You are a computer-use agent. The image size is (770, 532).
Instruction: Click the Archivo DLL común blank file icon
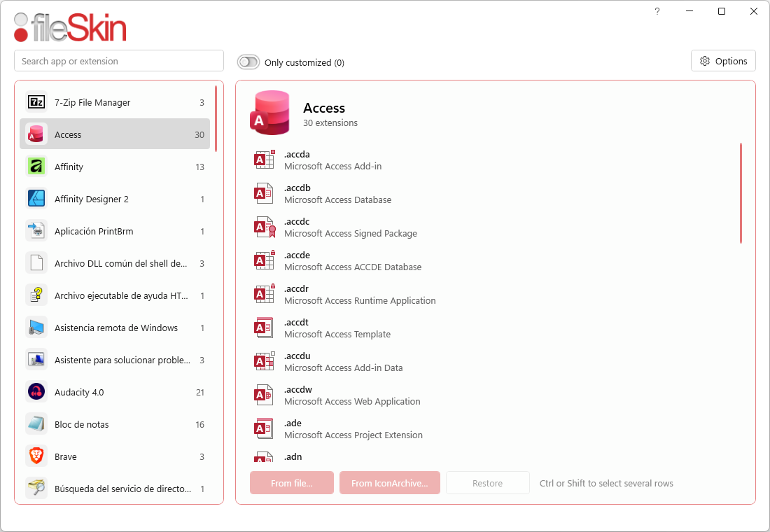[x=36, y=263]
